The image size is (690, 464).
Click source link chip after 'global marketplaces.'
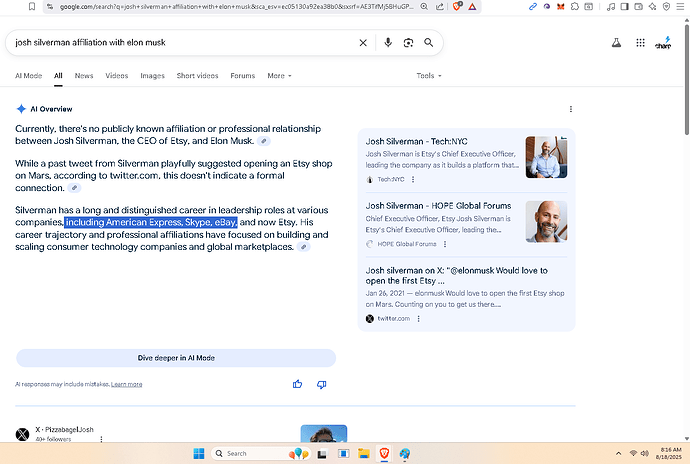point(303,247)
